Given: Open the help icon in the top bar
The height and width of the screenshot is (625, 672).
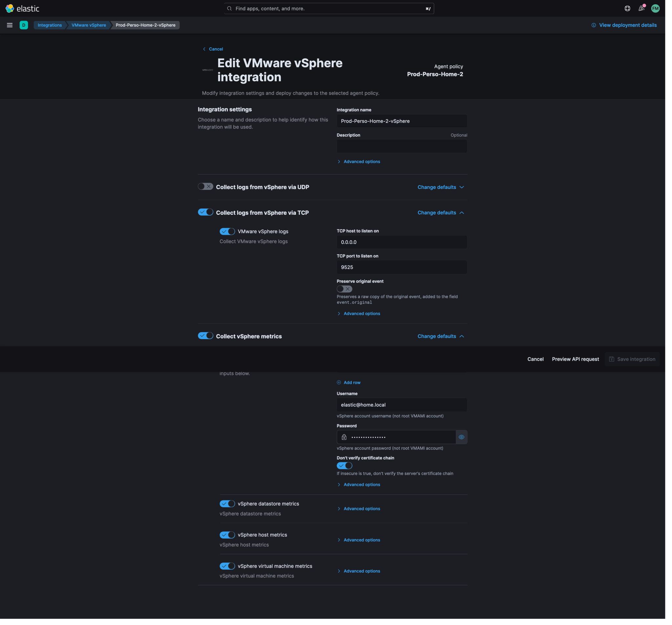Looking at the screenshot, I should (x=627, y=9).
